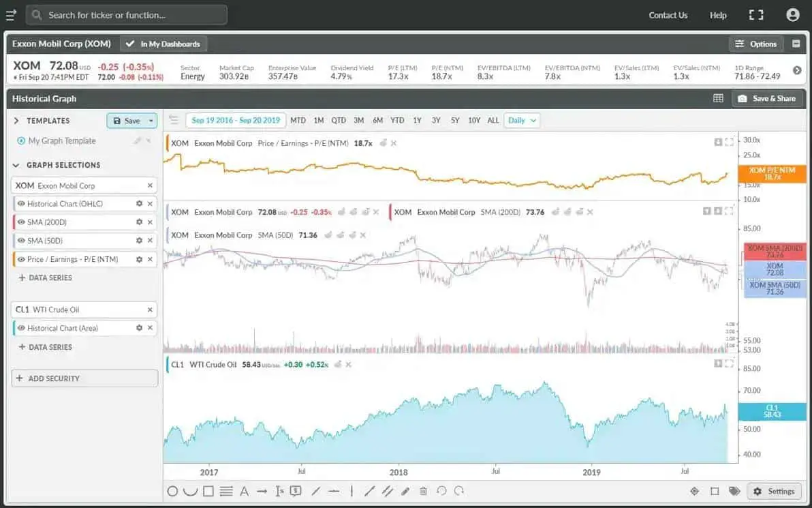Expand the WTI Crude Oil chart pane
Screen dimensions: 812x508
(x=729, y=364)
